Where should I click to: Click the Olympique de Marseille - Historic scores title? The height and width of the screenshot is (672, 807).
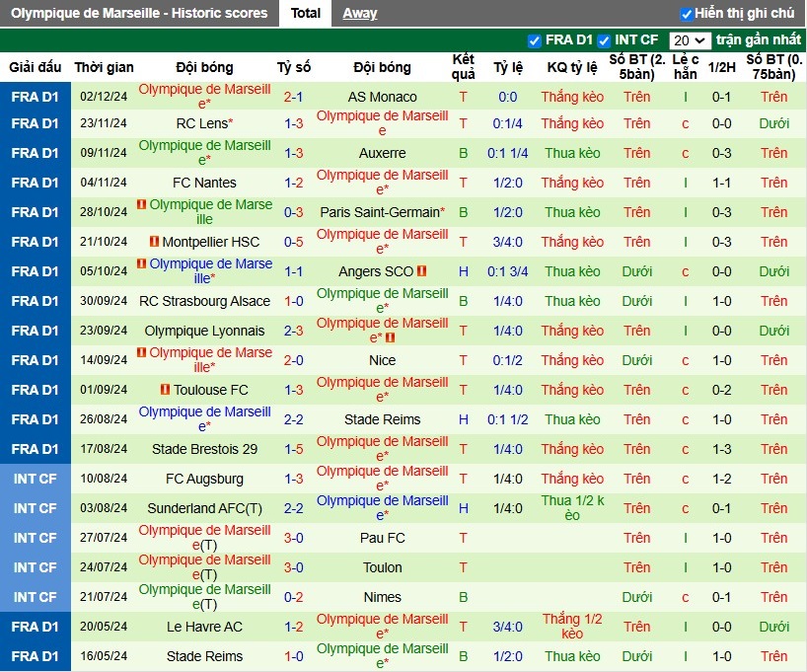coord(139,13)
